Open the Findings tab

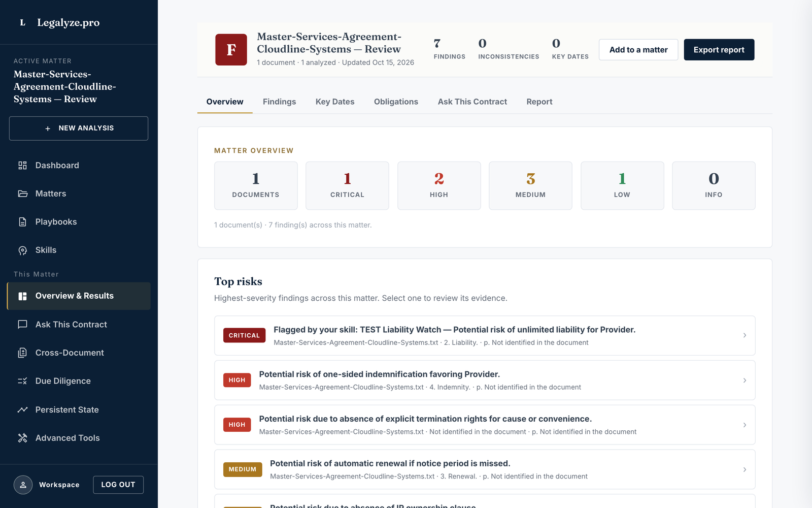pyautogui.click(x=279, y=102)
